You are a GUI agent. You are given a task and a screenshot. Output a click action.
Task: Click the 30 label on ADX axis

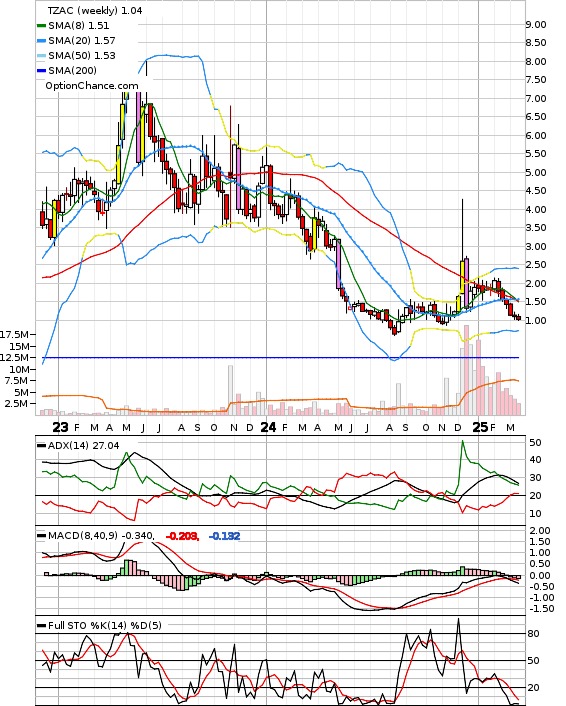click(535, 478)
